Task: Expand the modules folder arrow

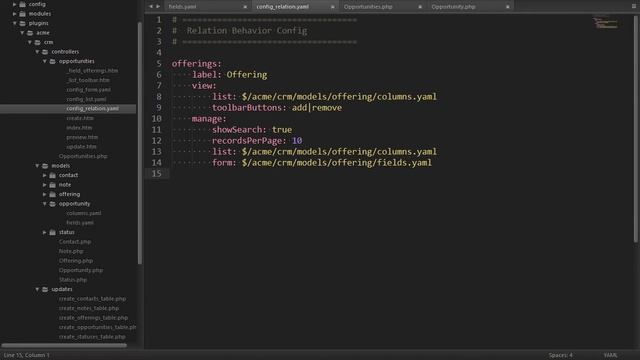Action: point(15,13)
